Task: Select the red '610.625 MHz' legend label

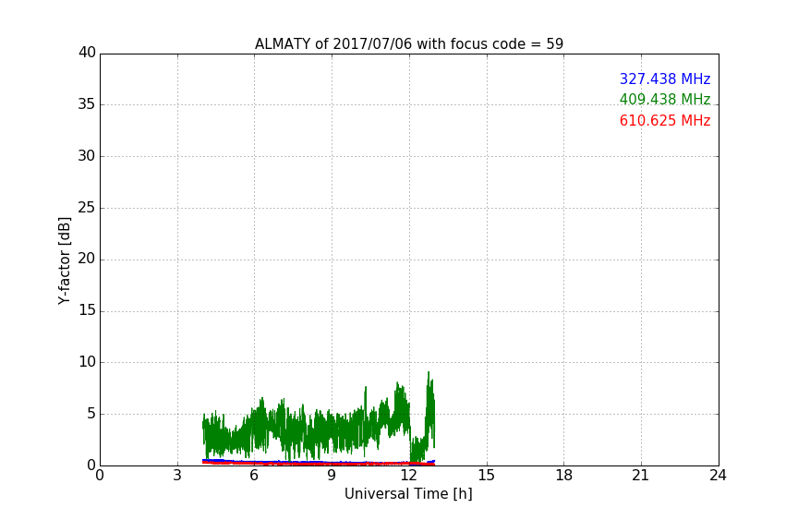Action: pyautogui.click(x=665, y=121)
